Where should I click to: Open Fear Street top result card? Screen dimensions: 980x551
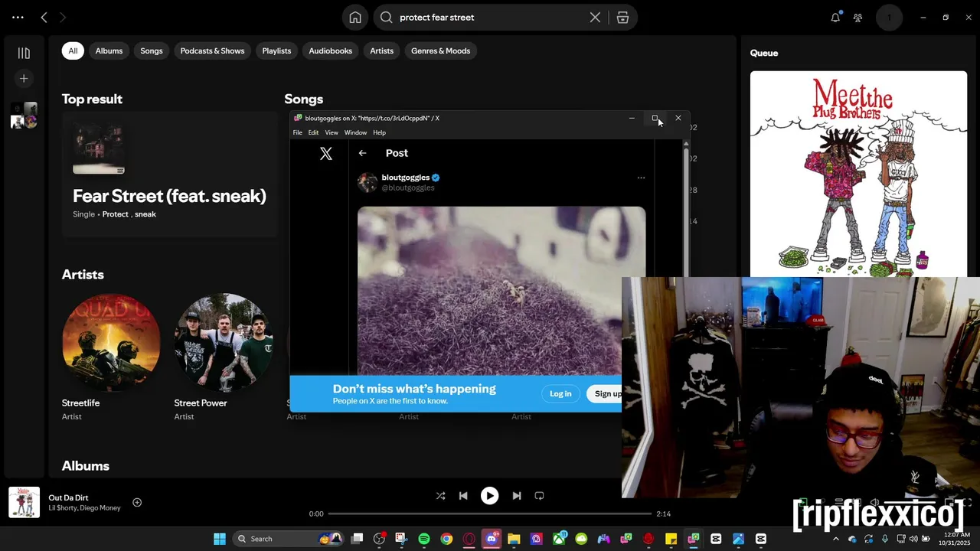click(x=170, y=174)
